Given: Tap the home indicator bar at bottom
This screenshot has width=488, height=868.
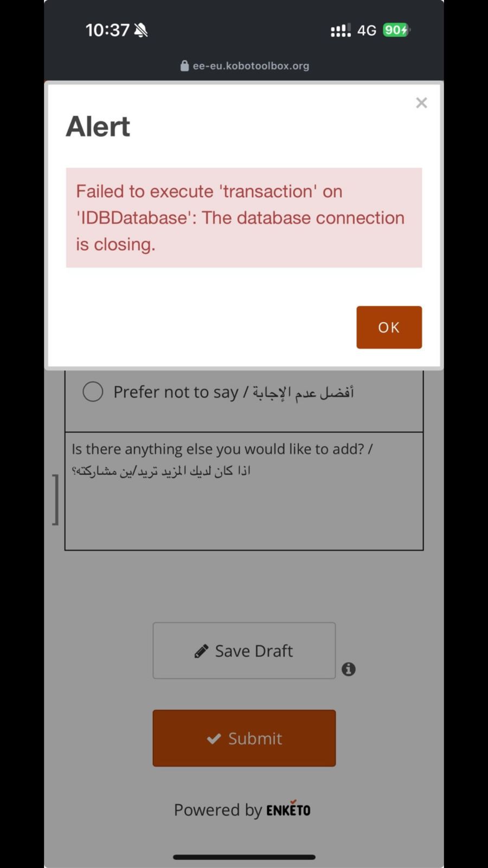Looking at the screenshot, I should (244, 857).
